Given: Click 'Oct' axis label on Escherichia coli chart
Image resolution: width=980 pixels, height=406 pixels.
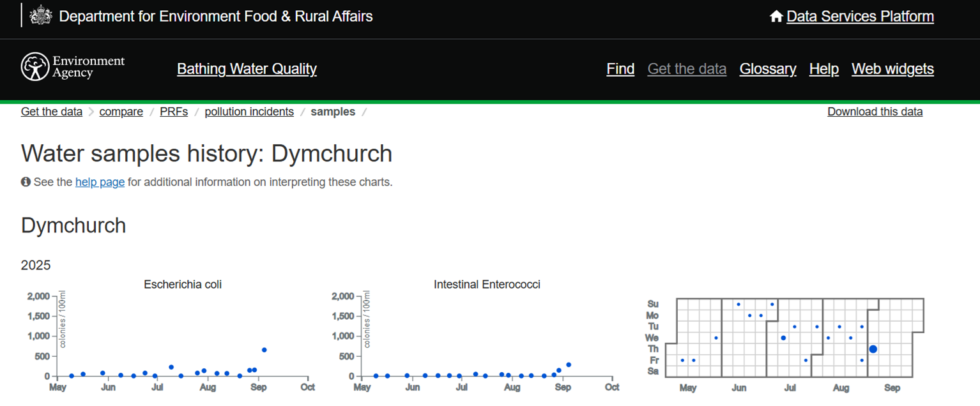Looking at the screenshot, I should (x=308, y=387).
